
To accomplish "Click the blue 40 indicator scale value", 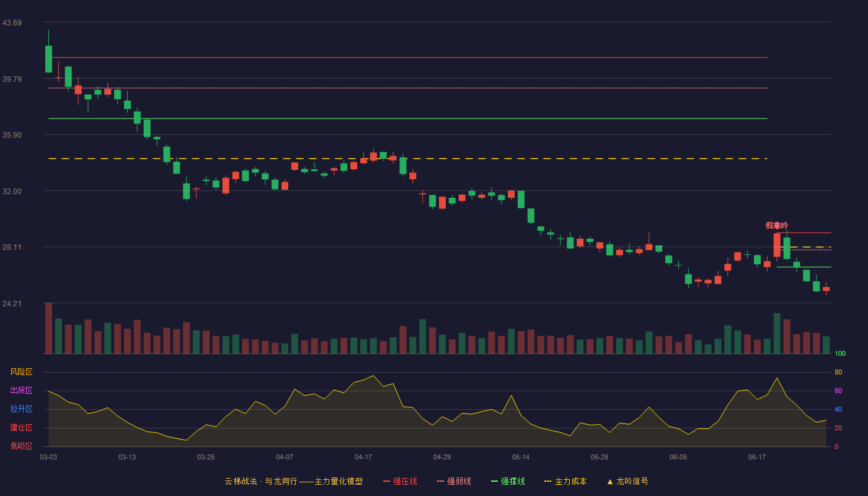I will 838,409.
